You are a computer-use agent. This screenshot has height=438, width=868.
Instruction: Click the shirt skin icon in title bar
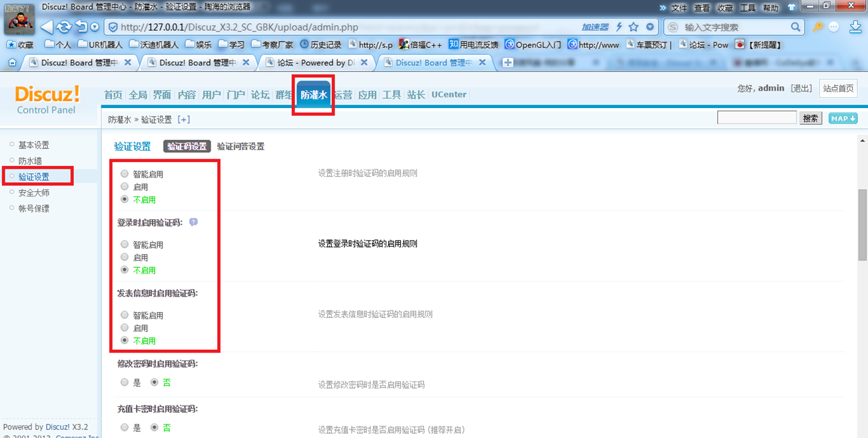point(792,7)
